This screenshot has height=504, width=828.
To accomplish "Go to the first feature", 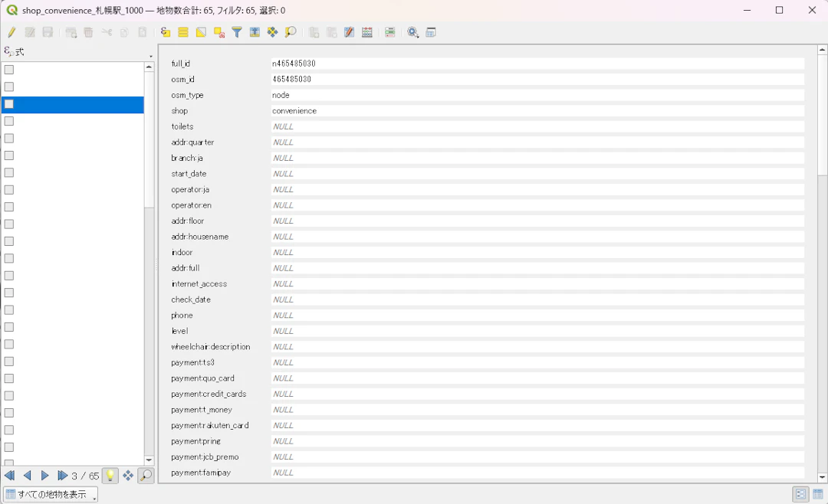I will (9, 476).
